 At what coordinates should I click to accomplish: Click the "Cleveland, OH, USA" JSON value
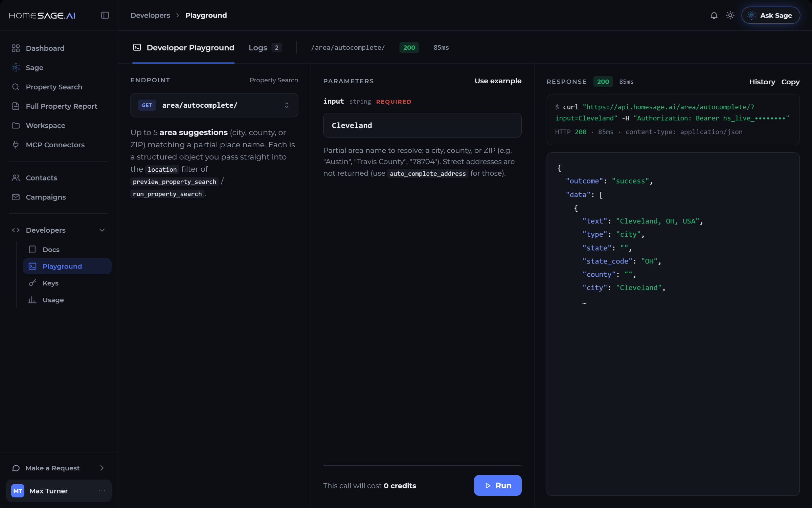click(657, 221)
